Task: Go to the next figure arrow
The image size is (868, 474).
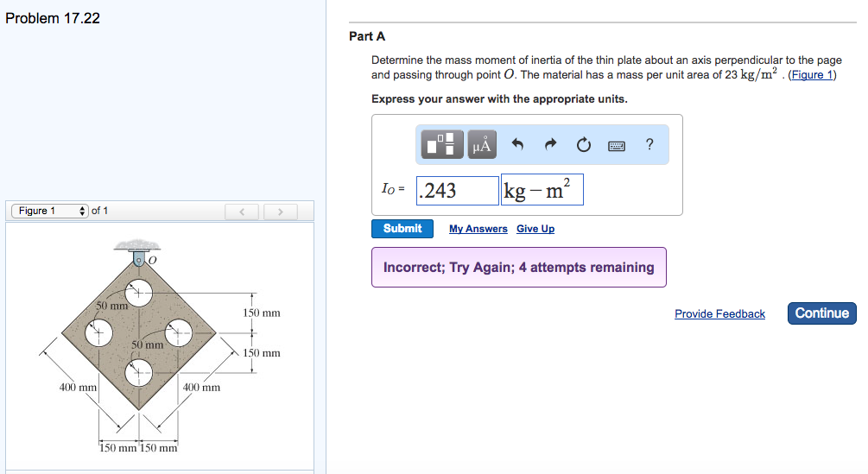Action: point(280,212)
